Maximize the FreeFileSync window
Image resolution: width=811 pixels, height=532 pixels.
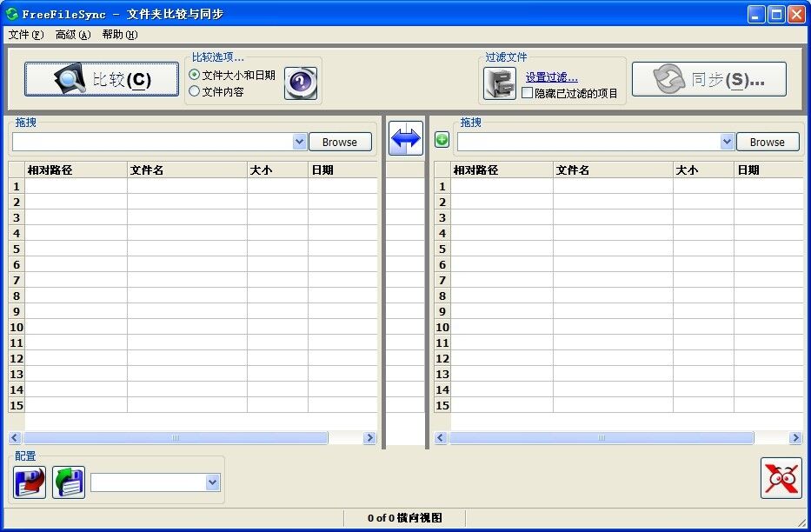point(776,15)
